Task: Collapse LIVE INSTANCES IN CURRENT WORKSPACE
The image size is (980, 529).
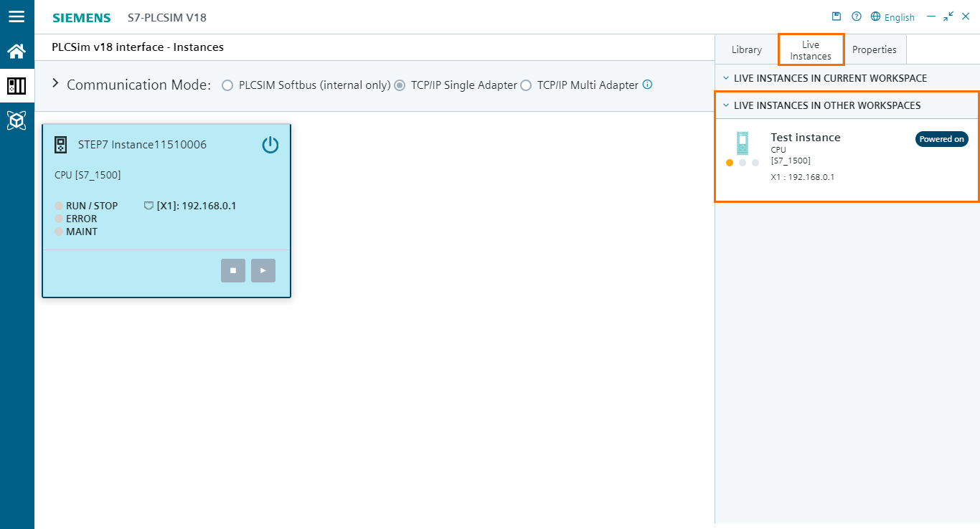Action: click(x=726, y=78)
